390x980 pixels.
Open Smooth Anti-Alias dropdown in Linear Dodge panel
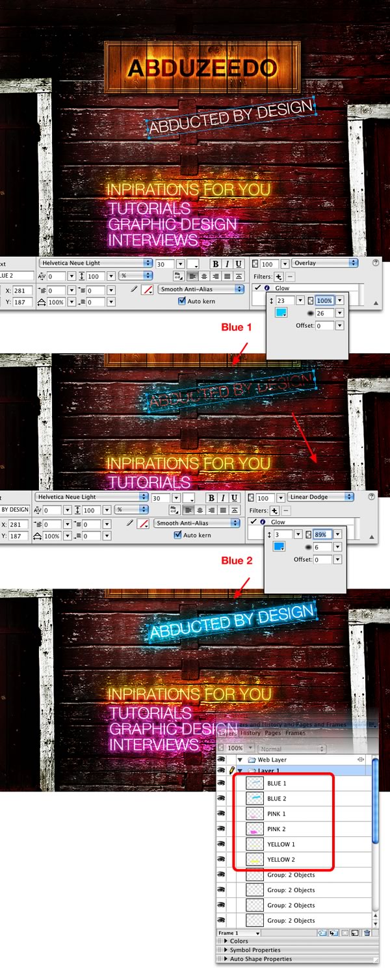[198, 523]
